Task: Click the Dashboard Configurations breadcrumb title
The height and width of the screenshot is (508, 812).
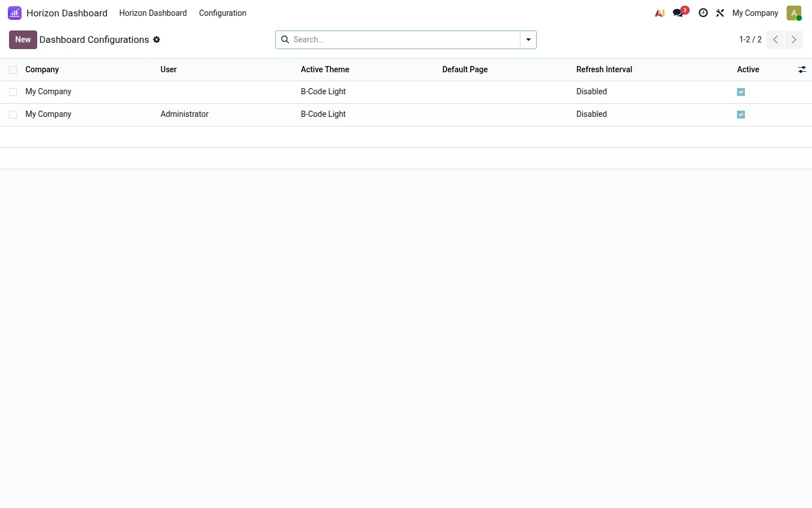Action: [x=94, y=40]
